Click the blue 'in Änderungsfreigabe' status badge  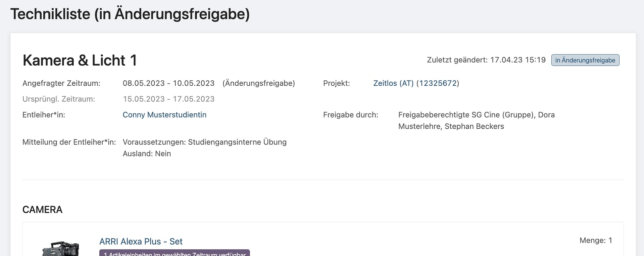pos(585,60)
